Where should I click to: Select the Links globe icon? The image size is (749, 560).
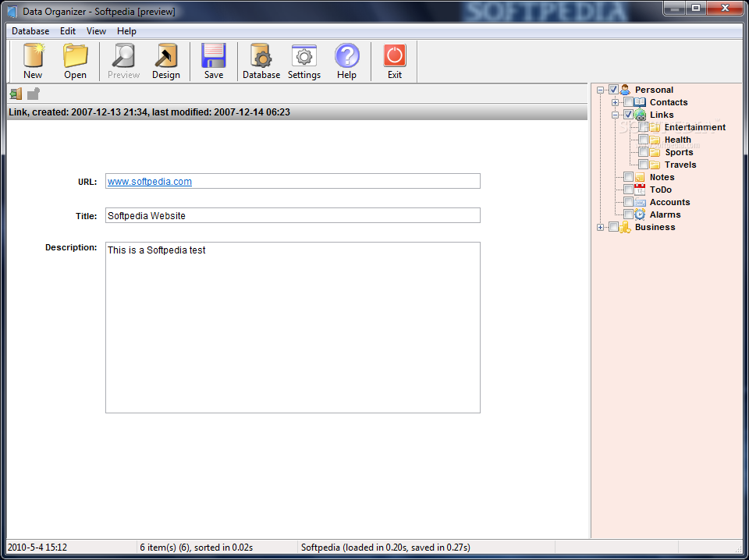click(x=640, y=115)
